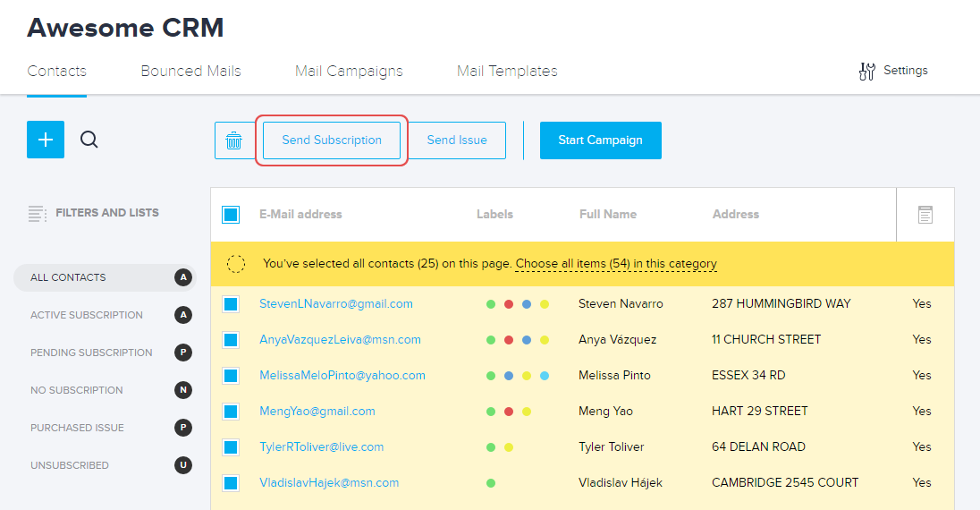
Task: Click the column options document icon
Action: 925,215
